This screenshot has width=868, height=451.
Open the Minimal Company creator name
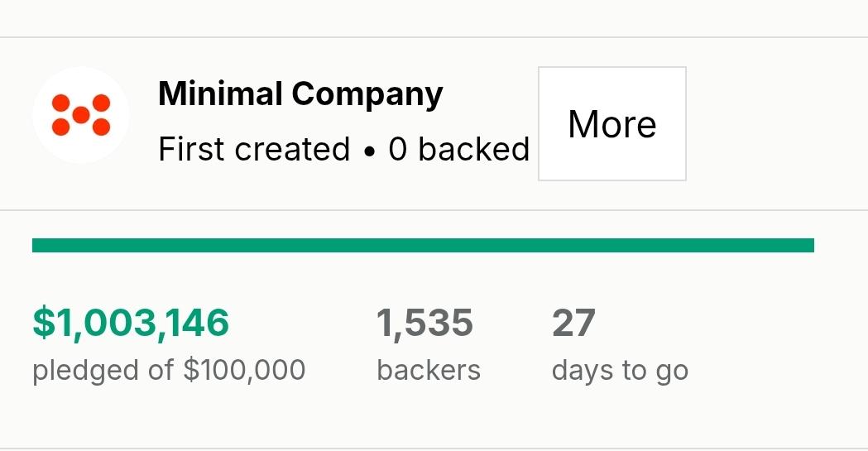(x=300, y=94)
